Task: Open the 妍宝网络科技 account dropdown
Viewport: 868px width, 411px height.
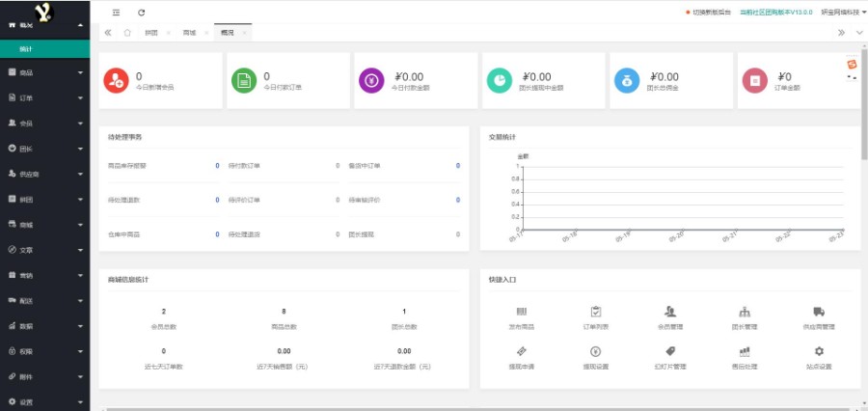Action: (x=843, y=13)
